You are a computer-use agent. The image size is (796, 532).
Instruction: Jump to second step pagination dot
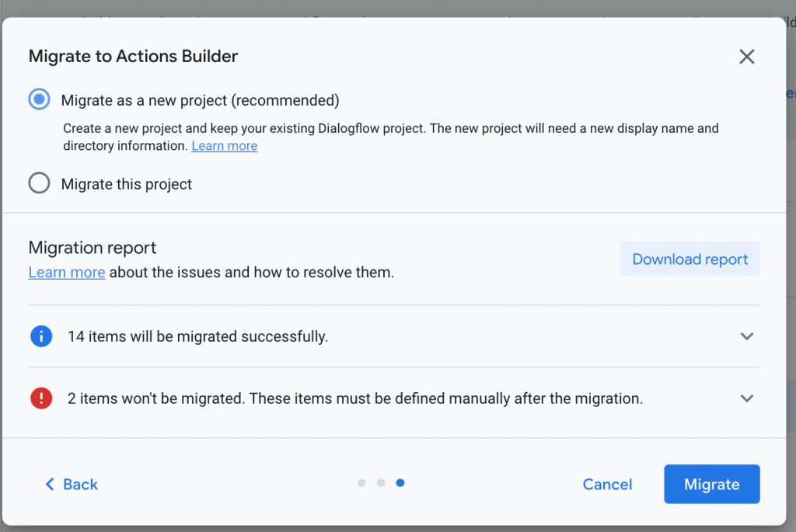pyautogui.click(x=381, y=483)
